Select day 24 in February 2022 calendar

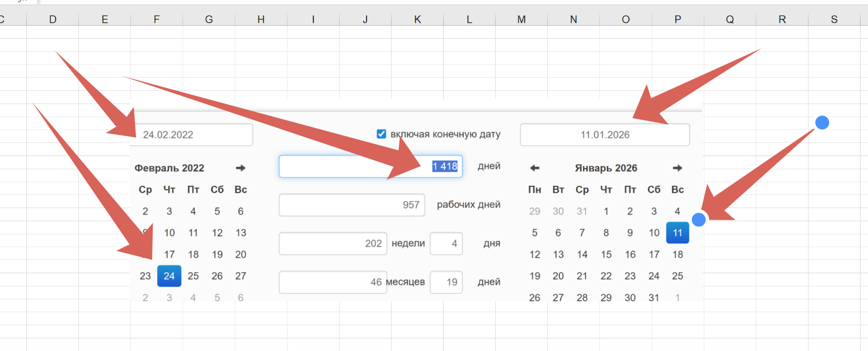click(x=169, y=276)
